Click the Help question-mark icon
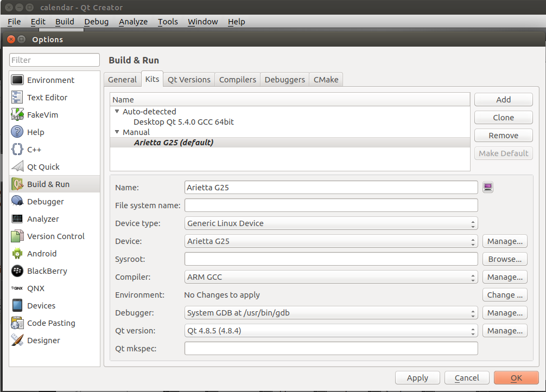 coord(17,132)
